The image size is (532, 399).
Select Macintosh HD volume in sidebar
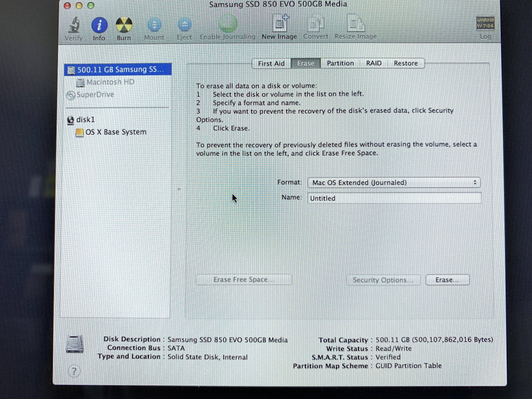[110, 82]
